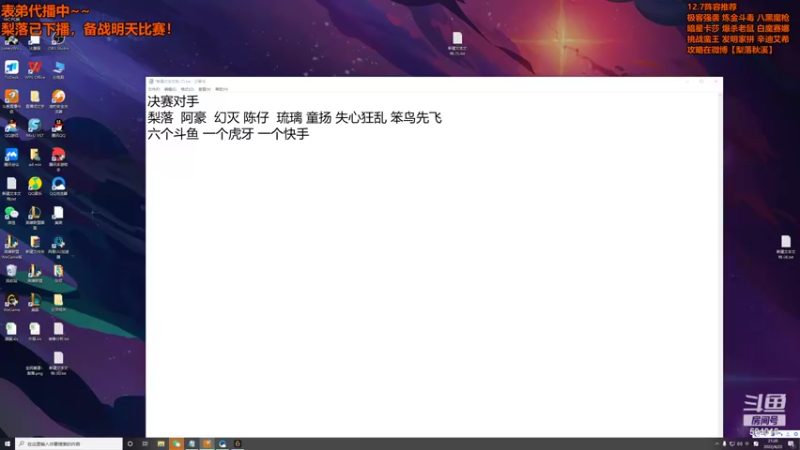
Task: Launch the MuMu simulator icon with blue S
Action: click(x=35, y=128)
